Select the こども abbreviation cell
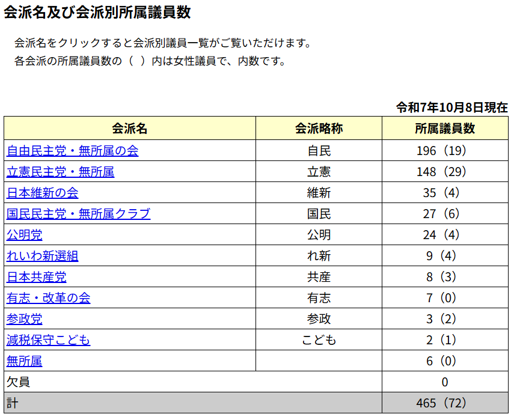 point(319,340)
